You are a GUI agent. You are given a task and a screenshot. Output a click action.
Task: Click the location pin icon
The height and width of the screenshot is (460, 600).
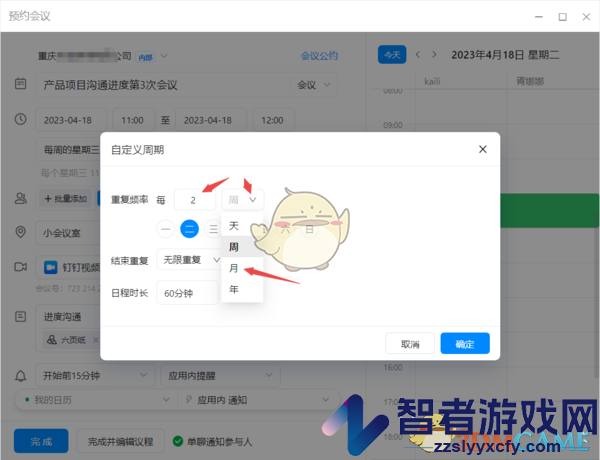[21, 232]
